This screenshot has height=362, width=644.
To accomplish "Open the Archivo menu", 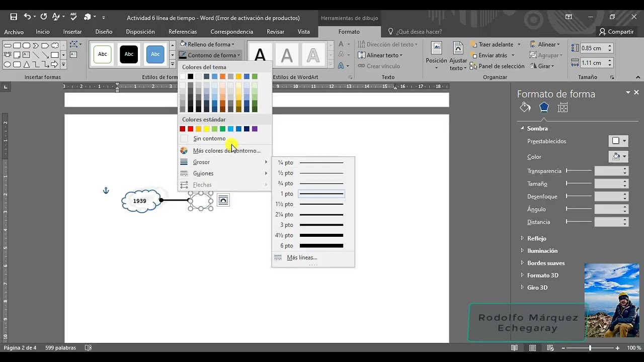I will point(14,32).
